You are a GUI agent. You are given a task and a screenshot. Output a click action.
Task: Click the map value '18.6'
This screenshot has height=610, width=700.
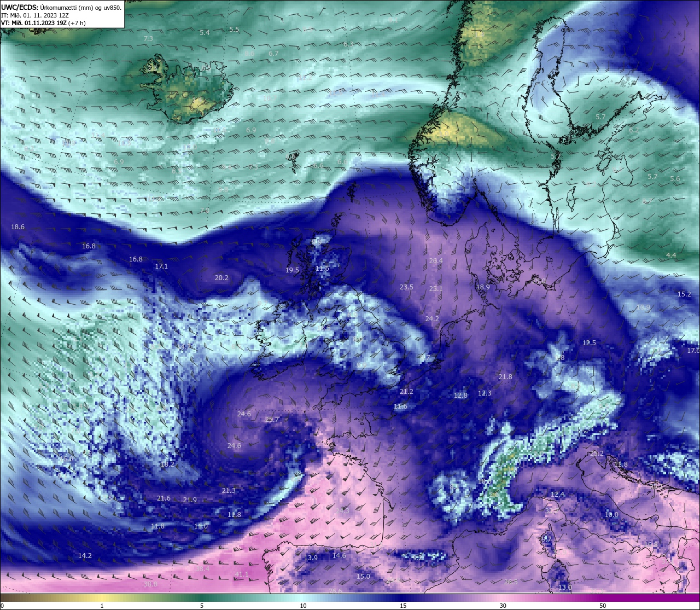click(x=17, y=226)
